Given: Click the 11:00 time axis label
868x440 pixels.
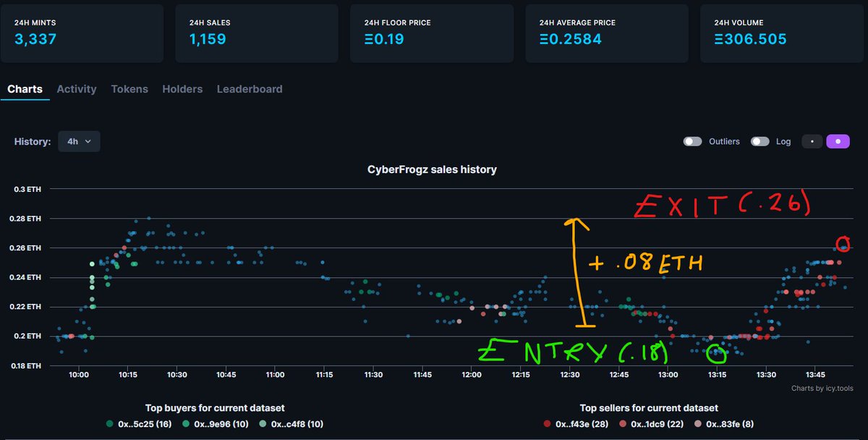Looking at the screenshot, I should (x=275, y=375).
